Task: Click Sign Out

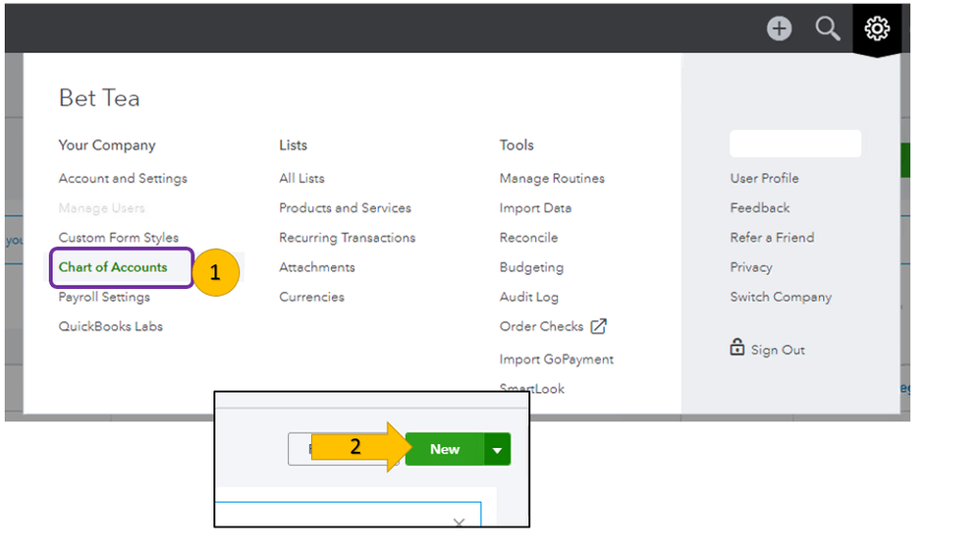Action: coord(778,350)
